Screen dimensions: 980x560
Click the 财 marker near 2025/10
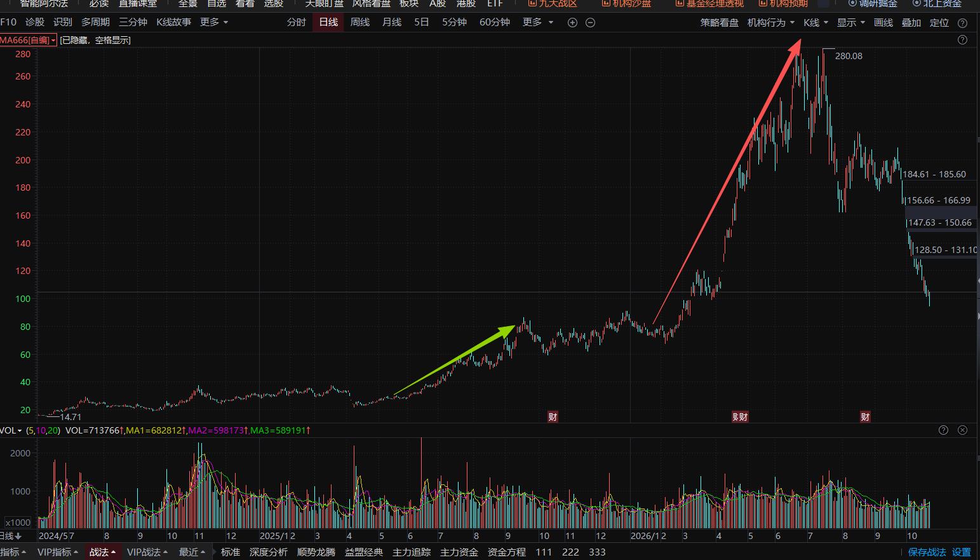553,417
